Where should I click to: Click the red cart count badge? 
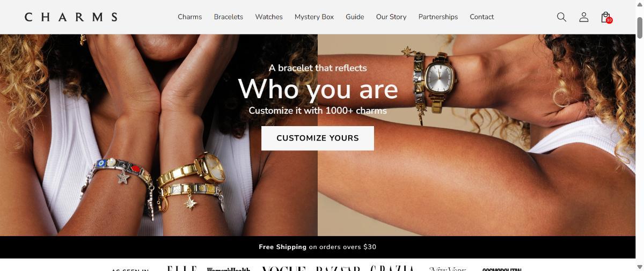pos(609,20)
